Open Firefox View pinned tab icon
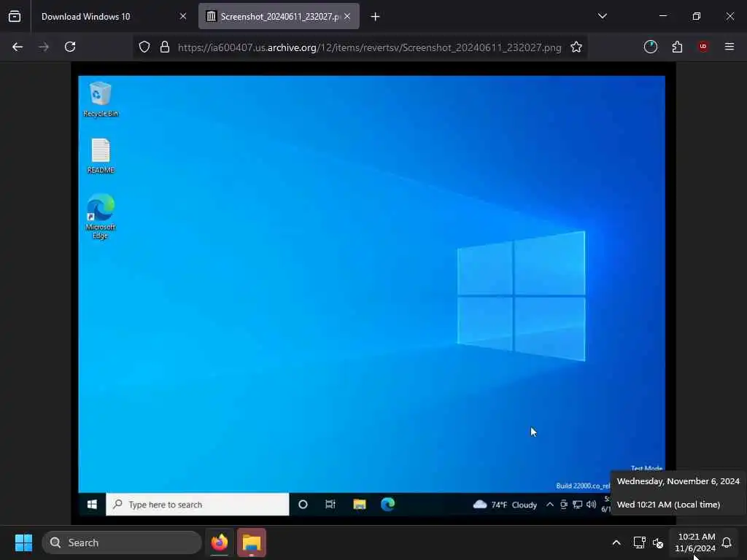 coord(15,17)
